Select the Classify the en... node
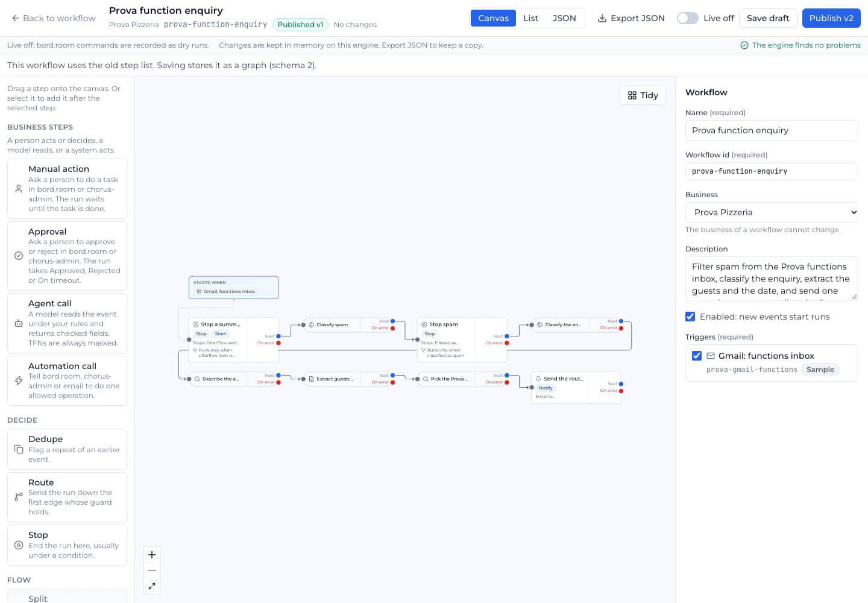 (576, 324)
